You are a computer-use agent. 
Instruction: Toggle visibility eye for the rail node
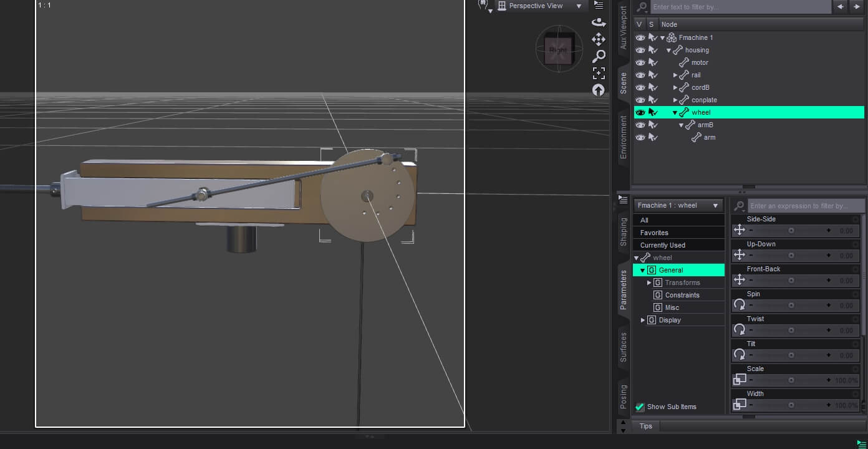(640, 75)
